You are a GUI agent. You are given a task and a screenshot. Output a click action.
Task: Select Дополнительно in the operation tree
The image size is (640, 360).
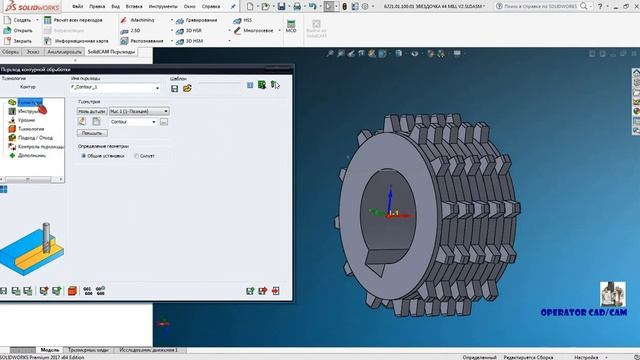click(x=32, y=156)
